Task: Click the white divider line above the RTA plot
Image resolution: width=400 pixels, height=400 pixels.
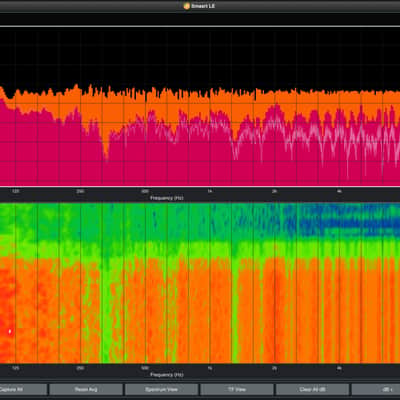Action: (200, 26)
